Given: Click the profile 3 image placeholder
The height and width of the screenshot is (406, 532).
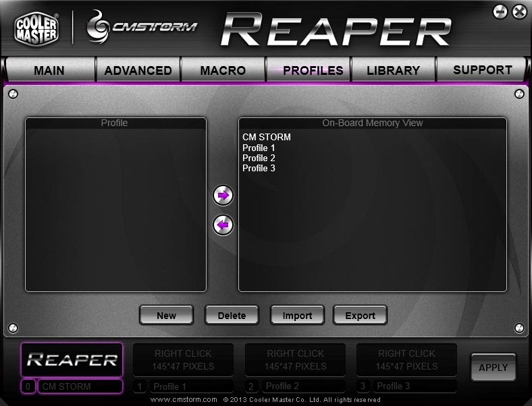Looking at the screenshot, I should [406, 359].
